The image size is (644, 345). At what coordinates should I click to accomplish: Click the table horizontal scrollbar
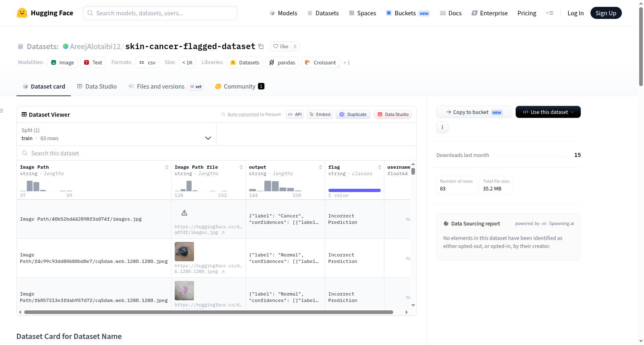click(x=208, y=312)
